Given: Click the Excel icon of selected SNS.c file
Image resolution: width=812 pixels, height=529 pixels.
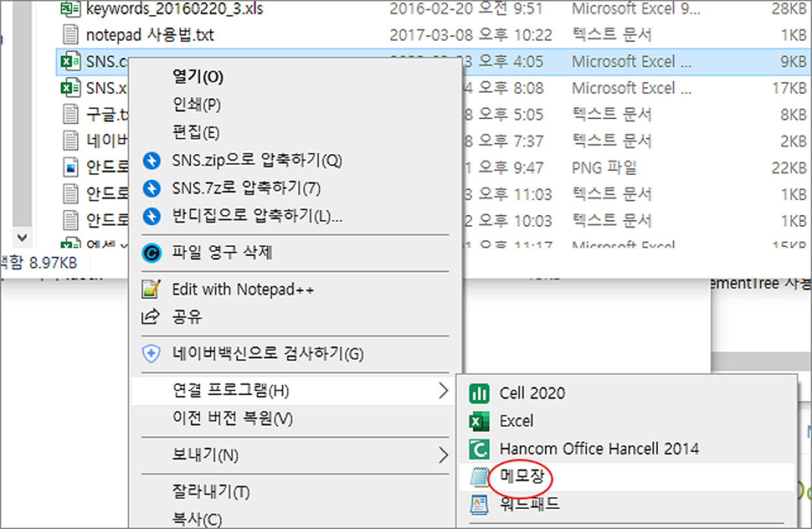Looking at the screenshot, I should (70, 62).
